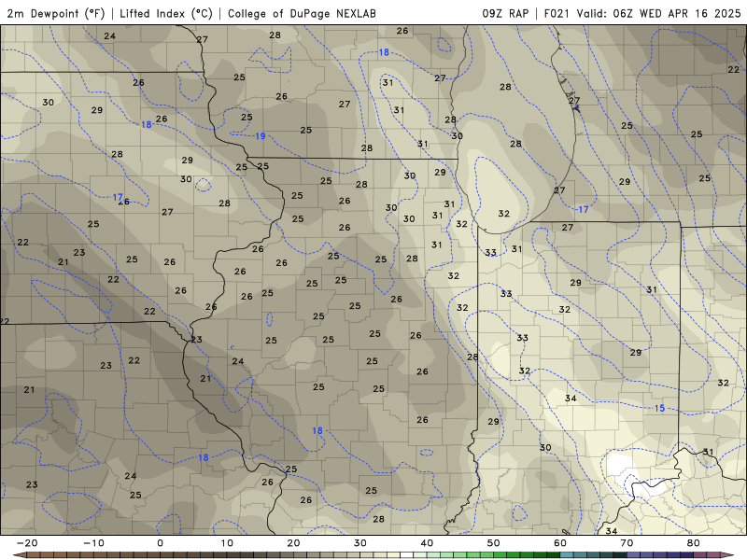The image size is (747, 560).
Task: Click the 0 tick label on the color bar
Action: click(x=160, y=543)
